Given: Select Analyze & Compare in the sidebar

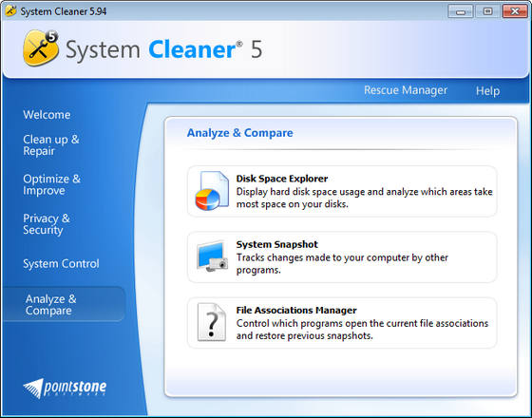Looking at the screenshot, I should [64, 304].
